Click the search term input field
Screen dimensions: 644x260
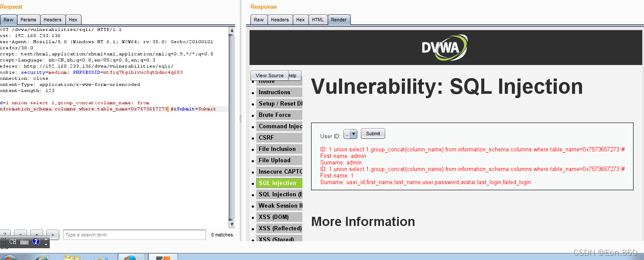tap(134, 235)
